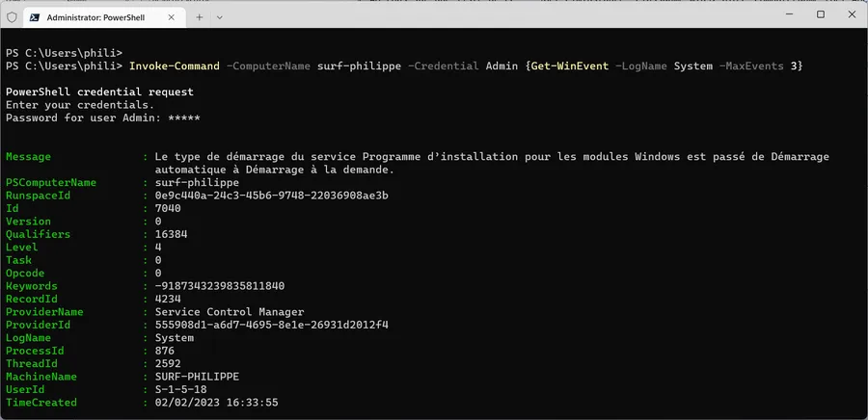This screenshot has height=420, width=868.
Task: Click the masked password asterisks for user Admin
Action: click(184, 118)
